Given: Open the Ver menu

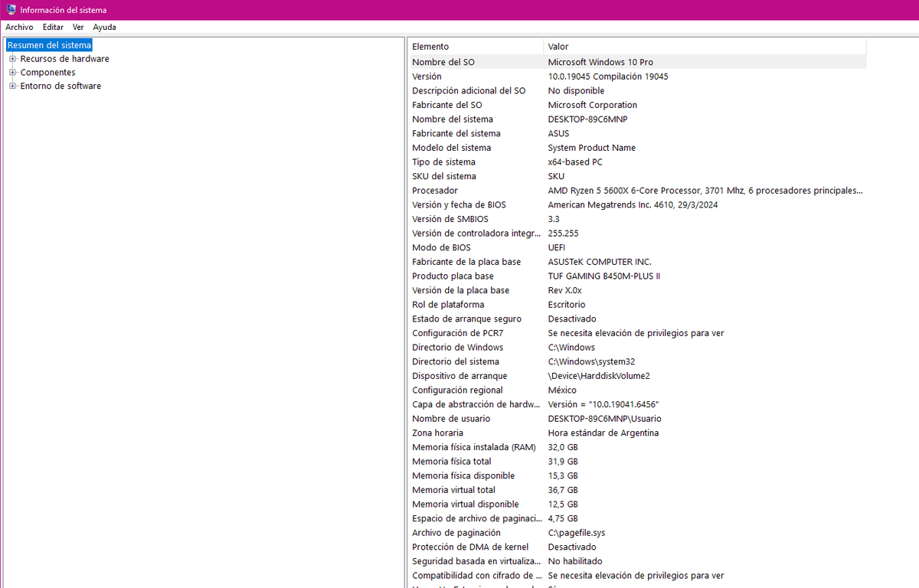Looking at the screenshot, I should (78, 27).
